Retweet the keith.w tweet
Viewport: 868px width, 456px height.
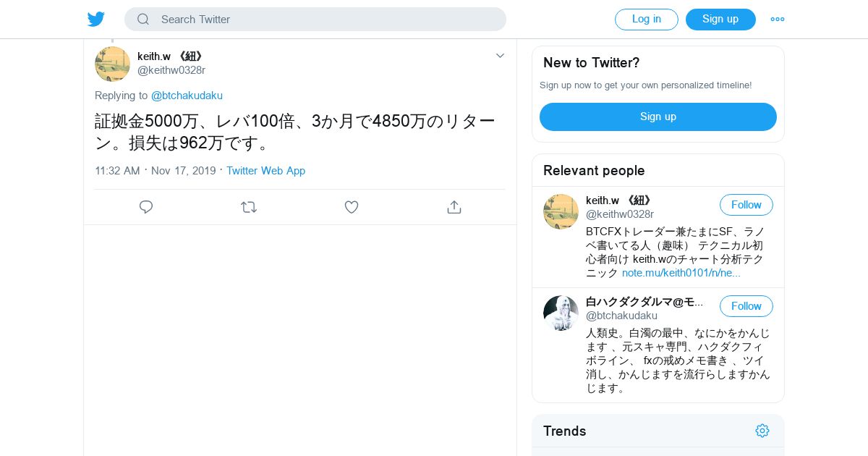[249, 207]
